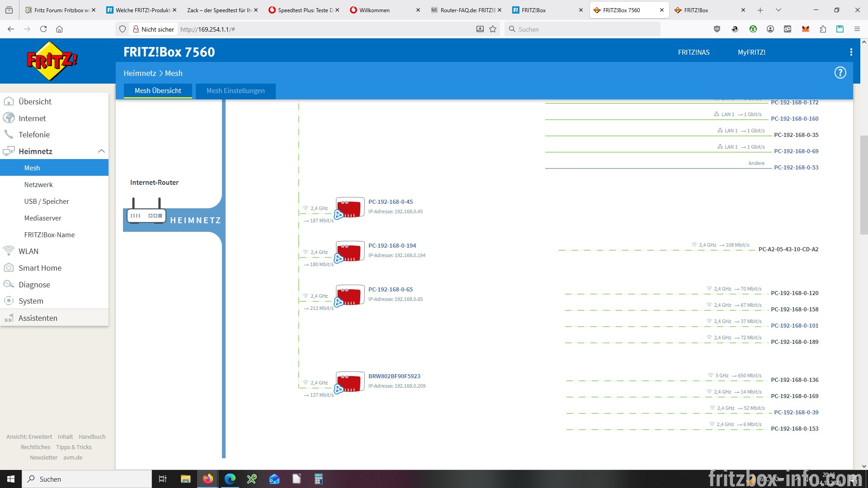
Task: Click the Firefox Suchen search field
Action: [x=582, y=29]
